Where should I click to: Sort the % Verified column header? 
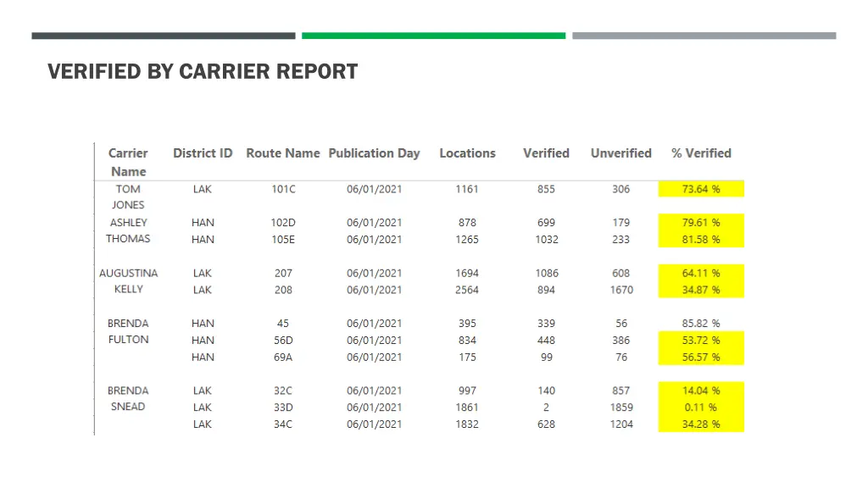point(701,153)
